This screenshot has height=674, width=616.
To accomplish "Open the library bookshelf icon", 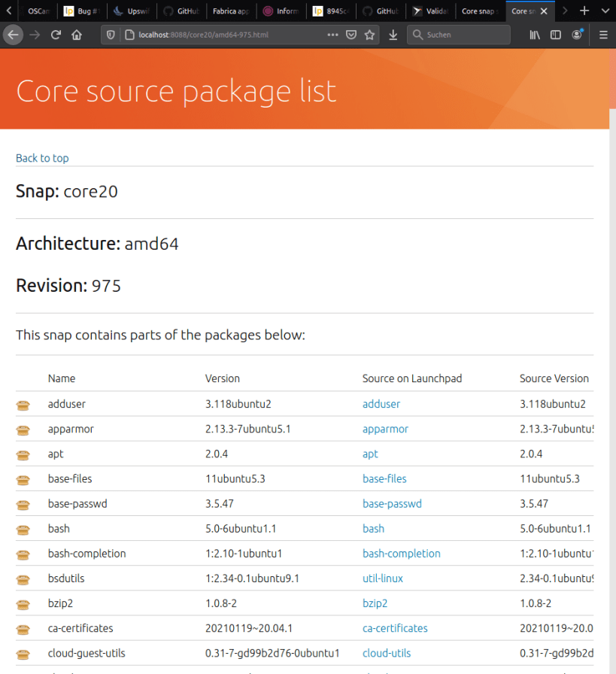I will click(x=535, y=35).
